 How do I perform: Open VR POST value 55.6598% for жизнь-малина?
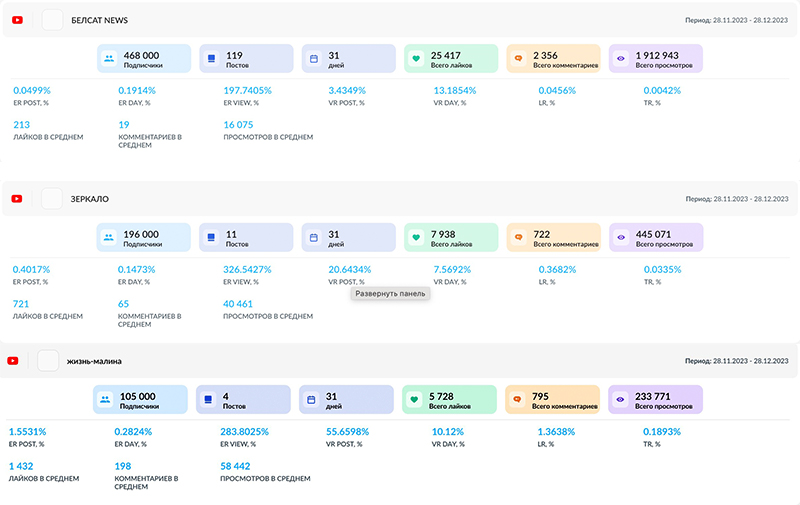(x=349, y=432)
